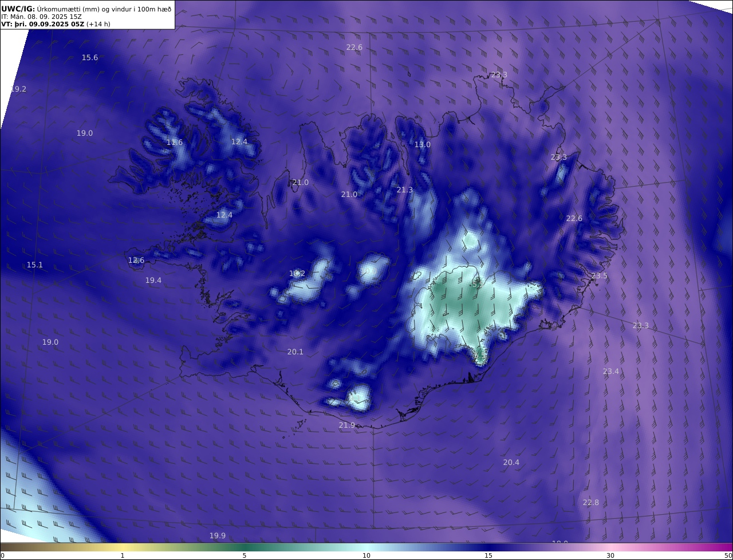
Task: Click the VT: Þri. 09.09.2025 05Z line
Action: (56, 24)
